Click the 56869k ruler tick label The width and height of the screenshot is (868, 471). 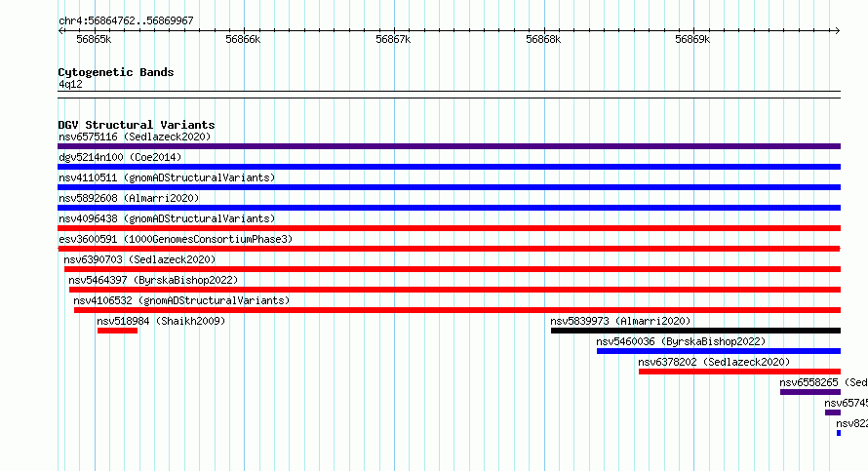[692, 39]
